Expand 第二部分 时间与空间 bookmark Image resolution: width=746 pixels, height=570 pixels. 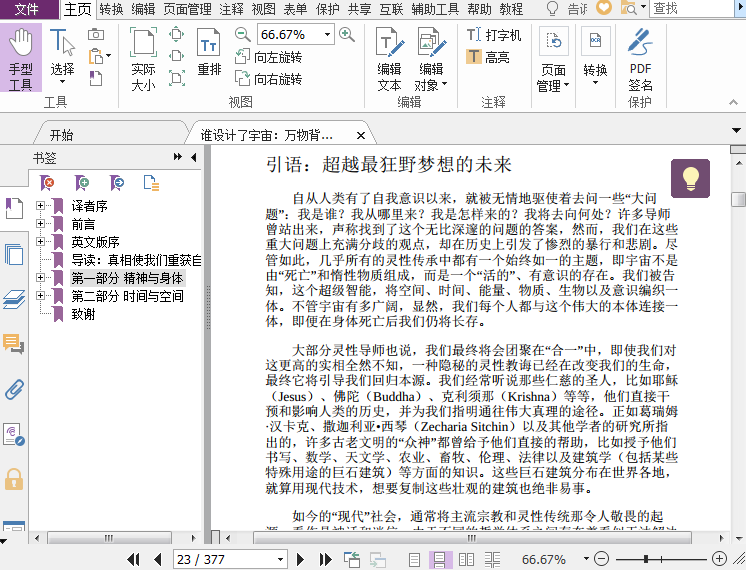coord(40,296)
